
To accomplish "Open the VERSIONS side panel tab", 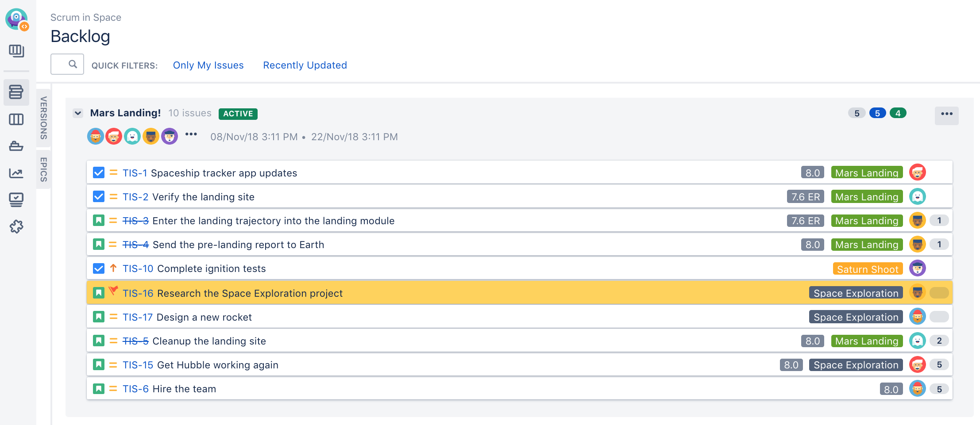I will pyautogui.click(x=43, y=118).
